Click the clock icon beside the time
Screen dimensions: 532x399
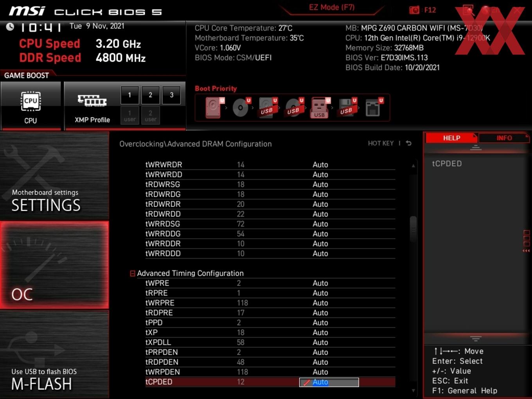(x=10, y=26)
